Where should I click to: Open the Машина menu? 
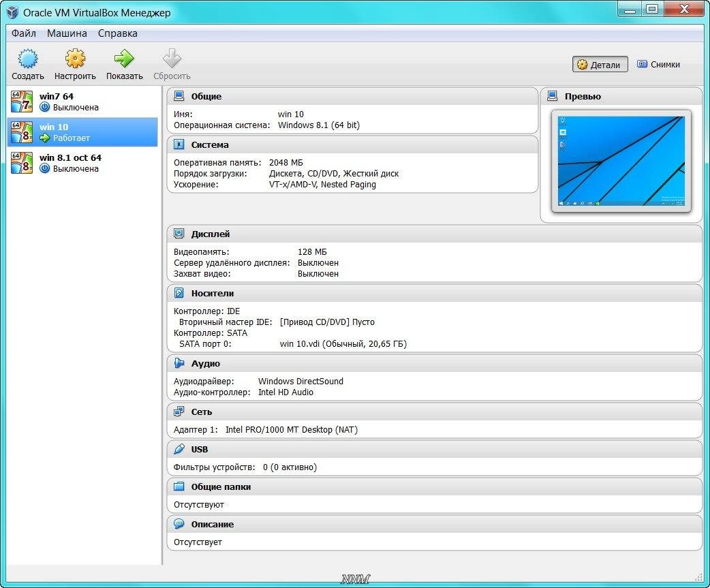pyautogui.click(x=67, y=33)
